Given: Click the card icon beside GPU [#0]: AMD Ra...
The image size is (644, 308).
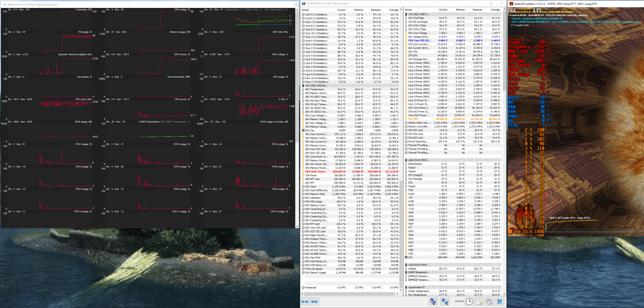Looking at the screenshot, I should (303, 86).
